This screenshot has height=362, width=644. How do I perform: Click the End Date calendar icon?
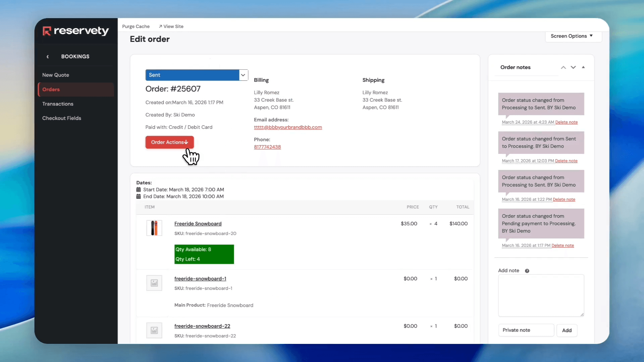click(x=139, y=197)
